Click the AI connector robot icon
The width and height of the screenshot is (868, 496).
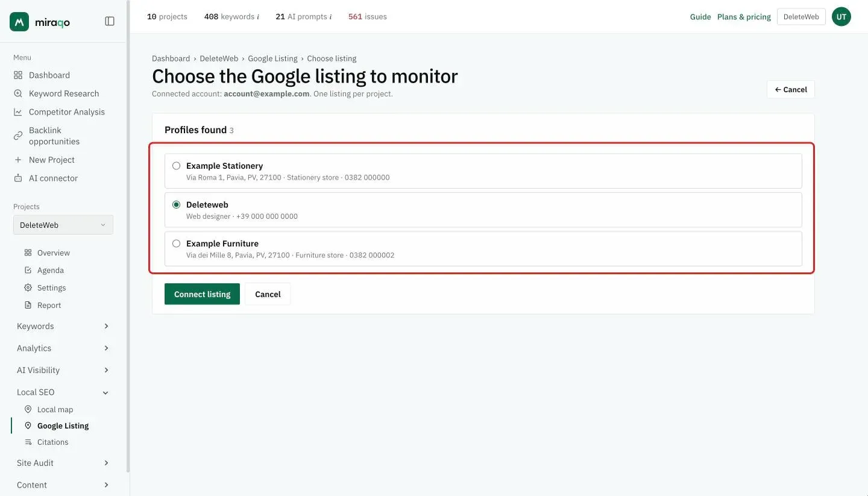pyautogui.click(x=18, y=178)
